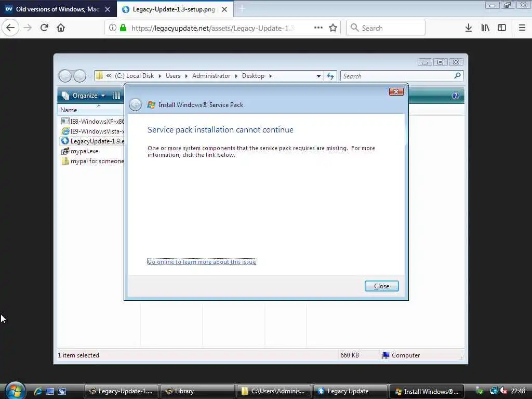Select LegacyUpdate-1.9 file
This screenshot has width=532, height=399.
pos(92,141)
